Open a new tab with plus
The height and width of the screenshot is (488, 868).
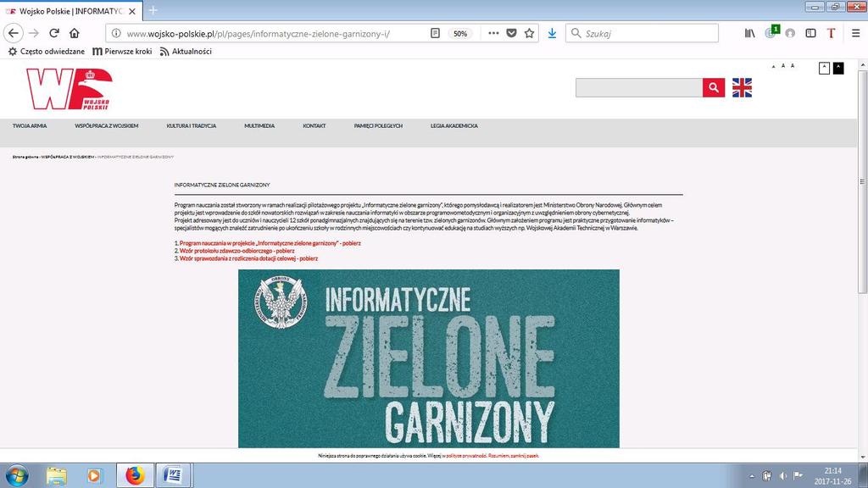coord(153,10)
